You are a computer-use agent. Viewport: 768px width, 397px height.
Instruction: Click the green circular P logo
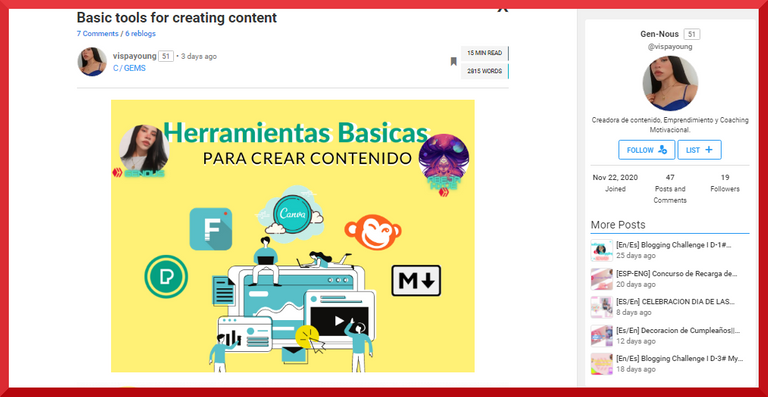coord(166,277)
